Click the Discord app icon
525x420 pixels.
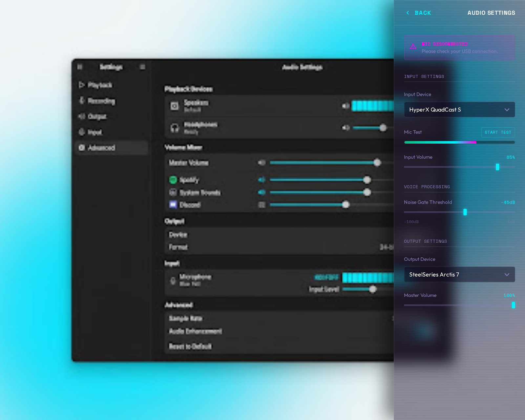point(173,204)
